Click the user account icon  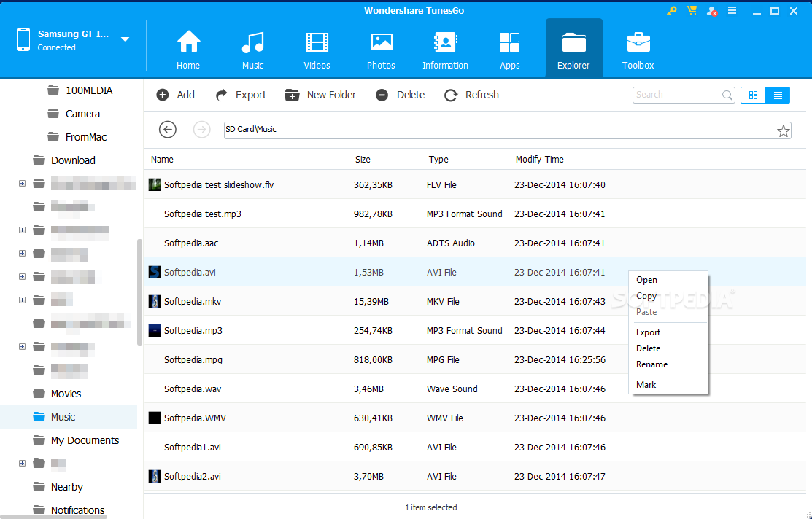pos(712,11)
